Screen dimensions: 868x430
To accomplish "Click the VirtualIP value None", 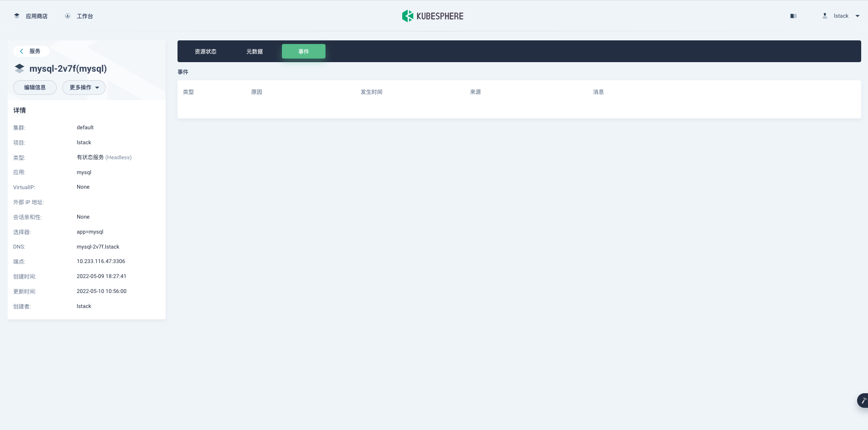I will coord(83,187).
